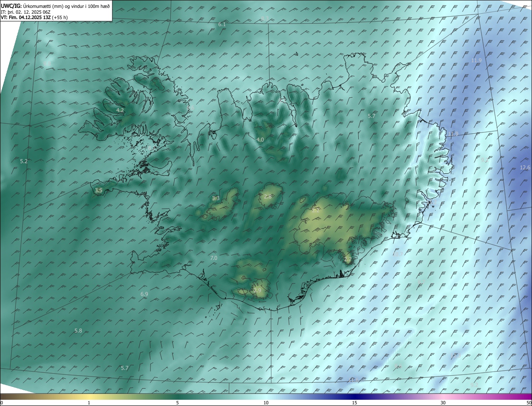
Task: Select the 12.6 value at the eastern edge
Action: (525, 168)
